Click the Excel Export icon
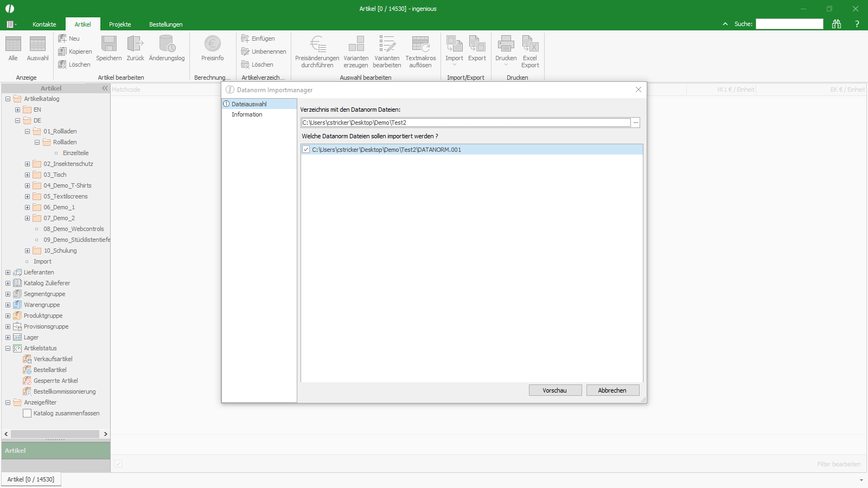The height and width of the screenshot is (488, 868). tap(530, 43)
